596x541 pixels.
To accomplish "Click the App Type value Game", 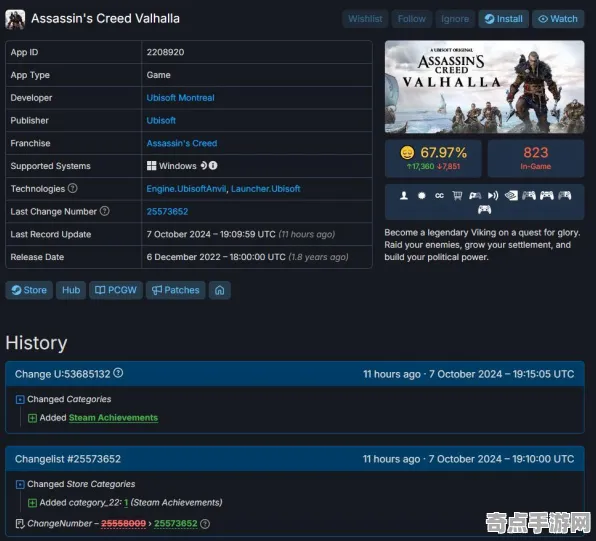I will click(x=159, y=75).
